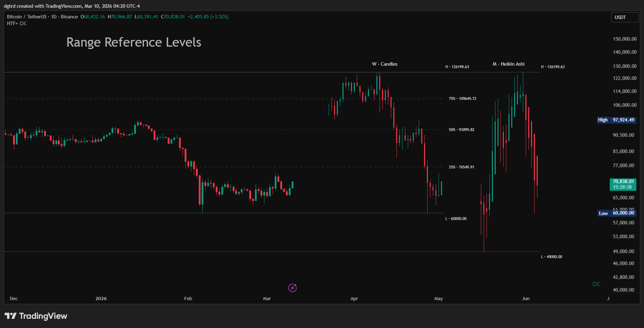Click the high value H70,966.87
This screenshot has width=644, height=328.
120,17
